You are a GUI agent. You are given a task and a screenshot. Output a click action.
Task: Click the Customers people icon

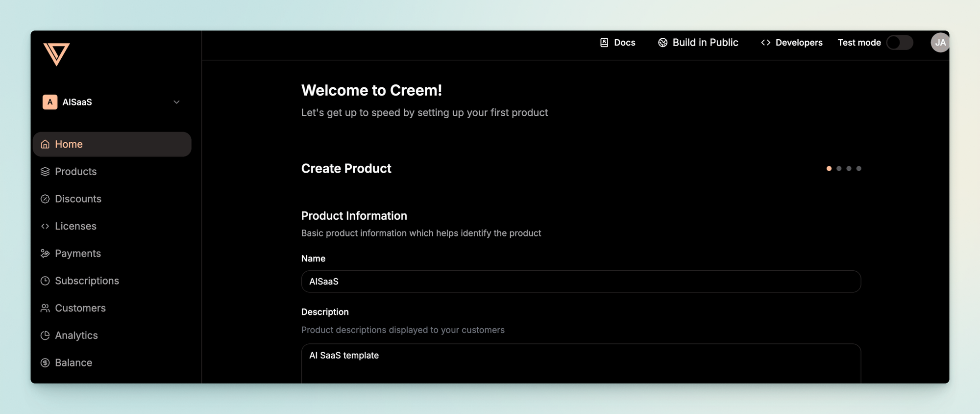tap(45, 308)
